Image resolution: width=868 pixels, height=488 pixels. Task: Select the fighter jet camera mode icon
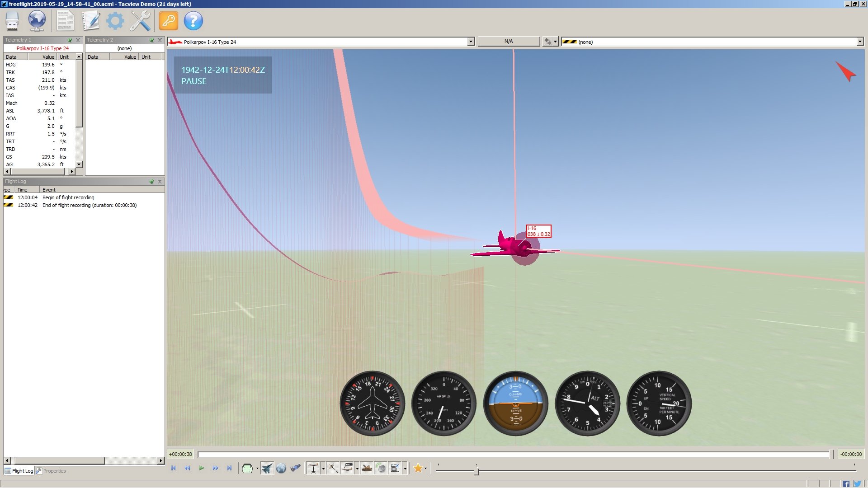tap(267, 469)
